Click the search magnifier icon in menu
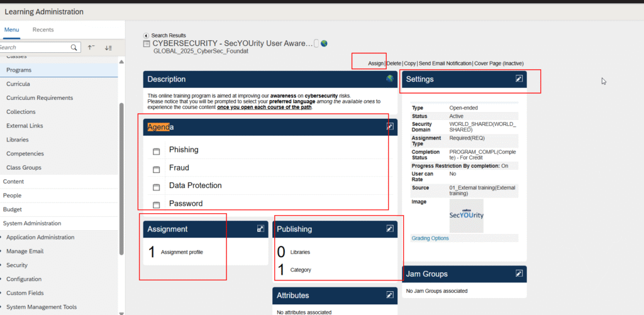The height and width of the screenshot is (315, 644). (74, 47)
